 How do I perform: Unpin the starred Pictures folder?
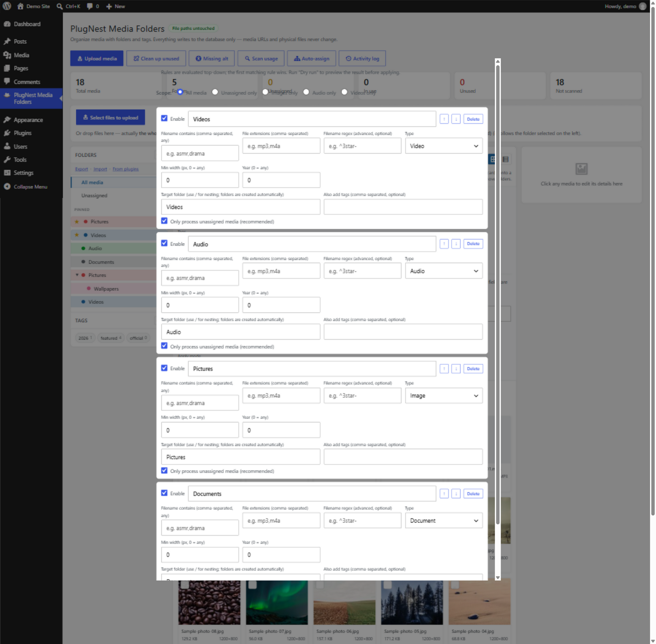pos(77,221)
